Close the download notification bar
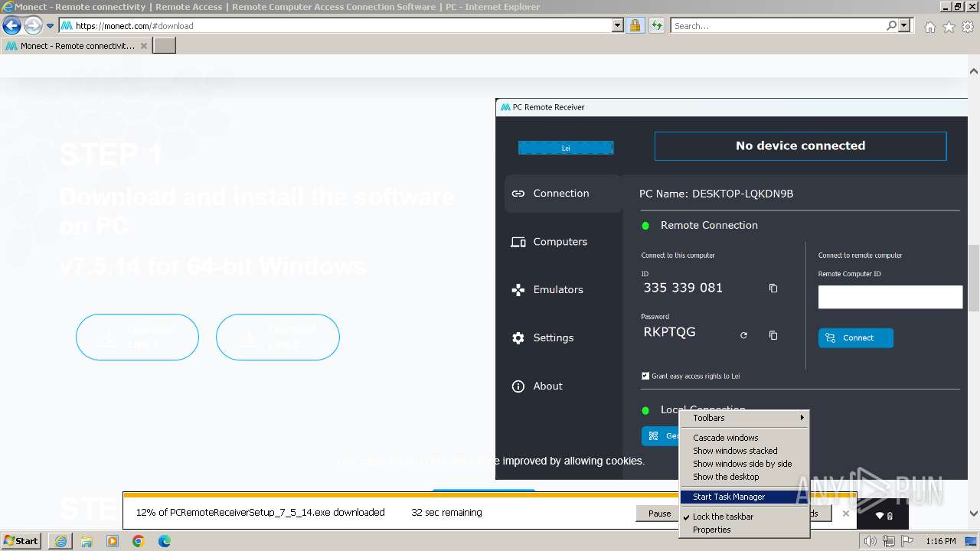Image resolution: width=980 pixels, height=551 pixels. (x=845, y=514)
